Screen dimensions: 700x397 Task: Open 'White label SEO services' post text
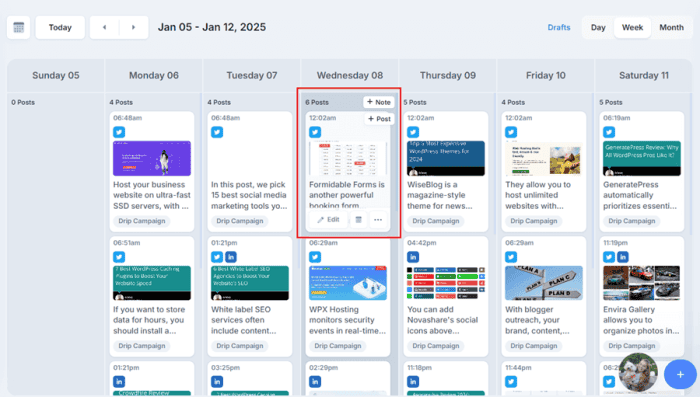[x=244, y=320]
